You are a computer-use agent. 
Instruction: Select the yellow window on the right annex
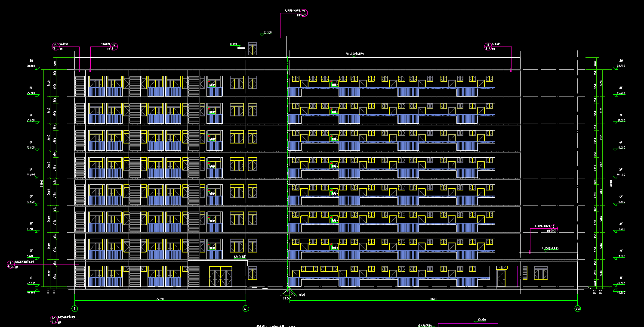pyautogui.click(x=540, y=273)
